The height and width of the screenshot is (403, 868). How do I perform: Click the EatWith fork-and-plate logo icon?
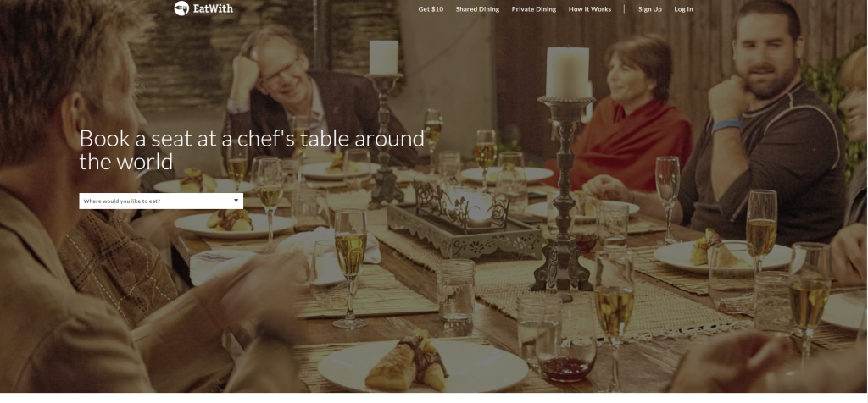tap(181, 8)
